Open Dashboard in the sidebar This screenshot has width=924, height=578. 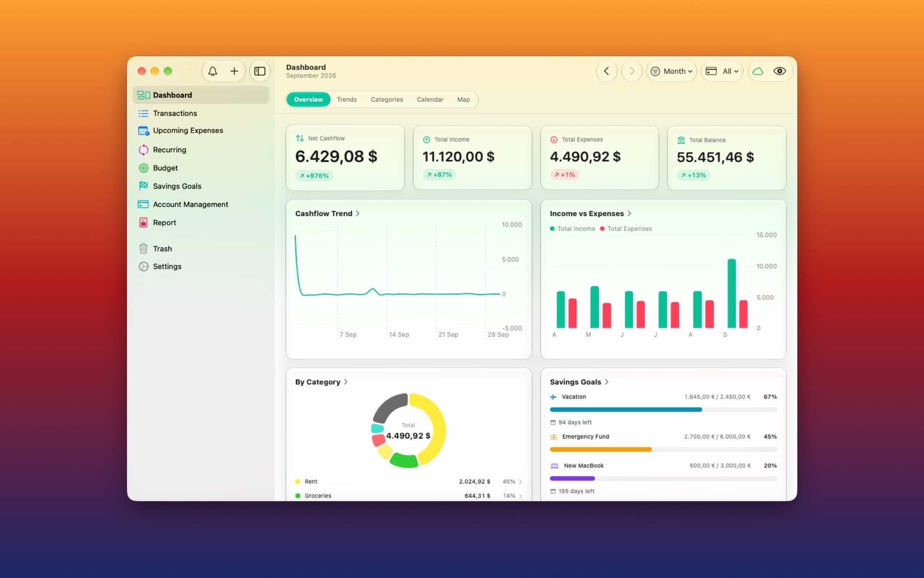click(x=201, y=95)
